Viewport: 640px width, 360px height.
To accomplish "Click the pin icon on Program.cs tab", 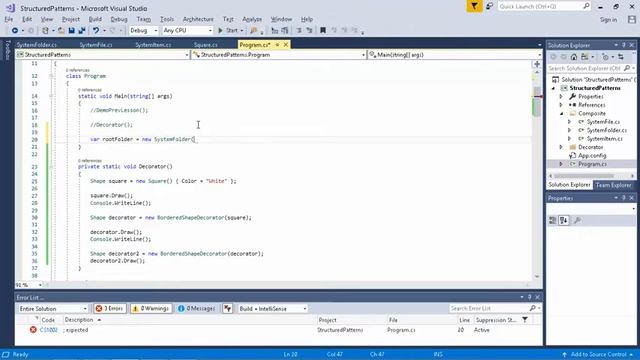I will point(277,44).
